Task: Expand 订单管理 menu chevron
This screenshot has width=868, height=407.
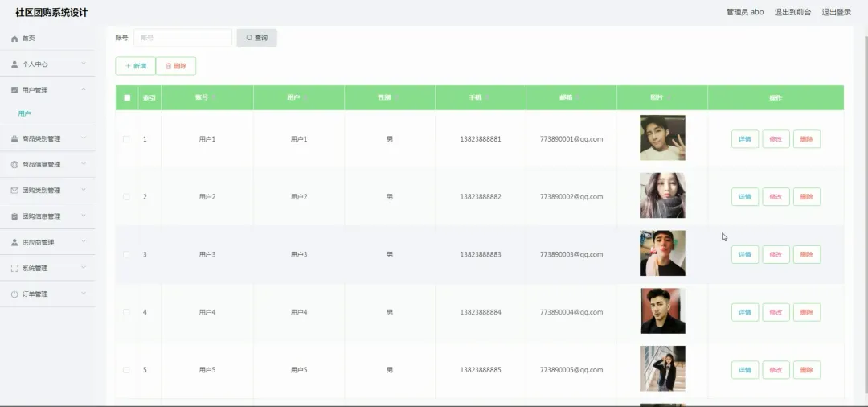Action: pyautogui.click(x=84, y=294)
